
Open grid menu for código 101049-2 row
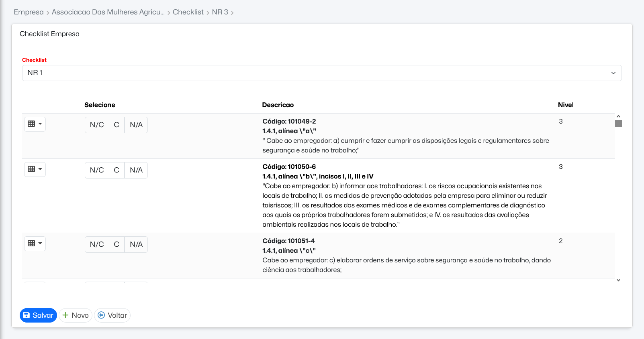click(x=35, y=124)
